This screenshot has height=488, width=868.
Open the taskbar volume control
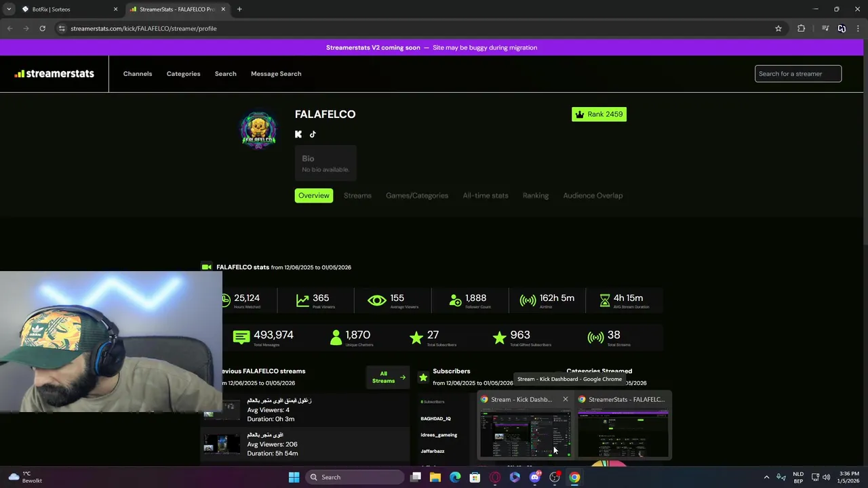tap(826, 477)
